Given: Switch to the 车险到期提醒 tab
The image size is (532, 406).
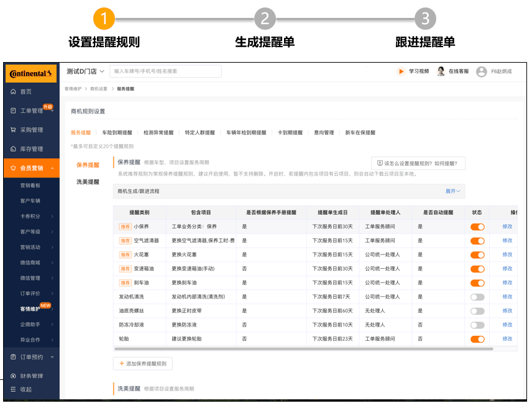Looking at the screenshot, I should click(x=117, y=132).
